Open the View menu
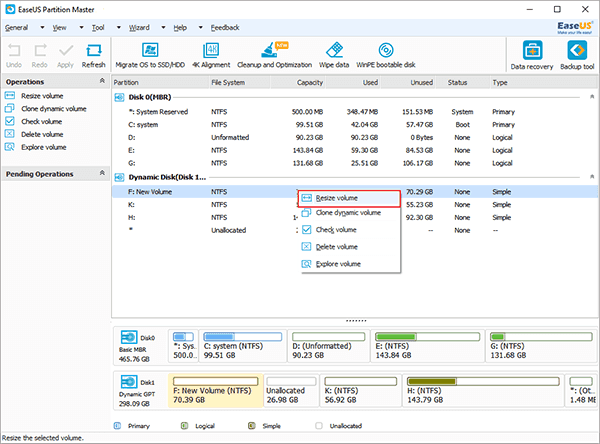Viewport: 600px width, 444px height. pos(59,28)
